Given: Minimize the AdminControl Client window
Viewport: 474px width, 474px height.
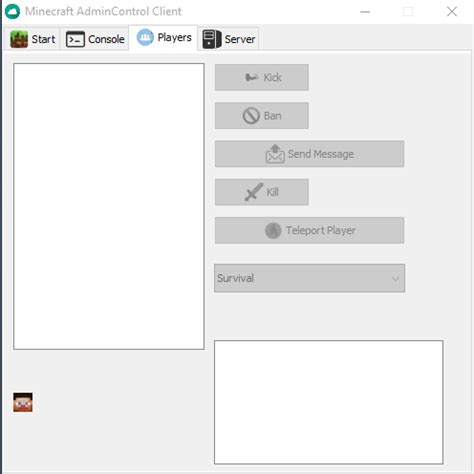Looking at the screenshot, I should coord(365,12).
